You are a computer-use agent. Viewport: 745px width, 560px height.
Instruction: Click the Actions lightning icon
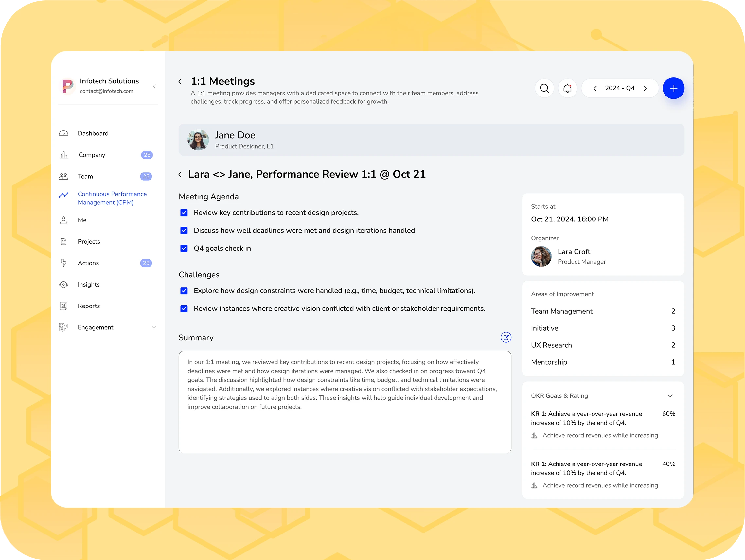coord(64,263)
